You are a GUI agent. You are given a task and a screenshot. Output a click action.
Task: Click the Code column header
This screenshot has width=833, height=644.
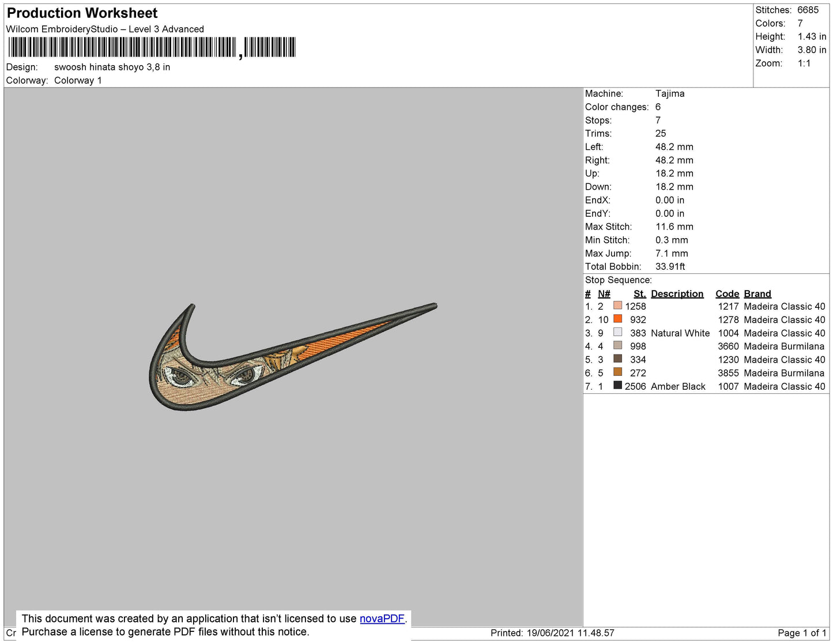pyautogui.click(x=727, y=293)
